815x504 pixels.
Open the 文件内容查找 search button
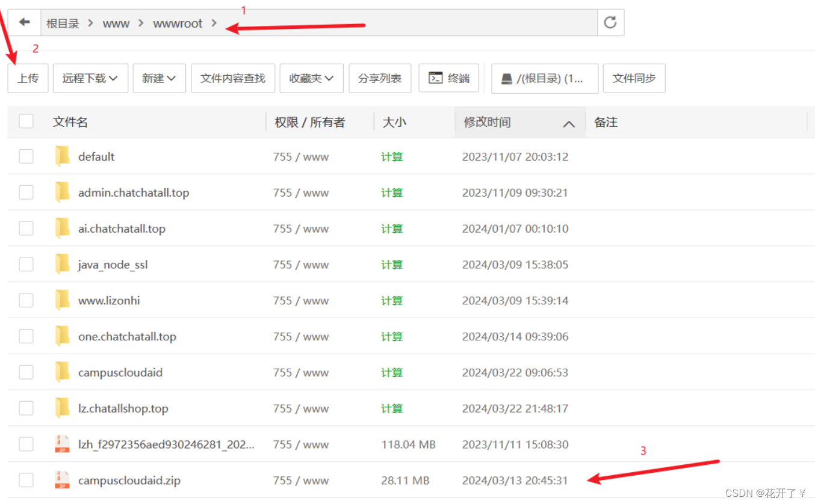(x=232, y=78)
